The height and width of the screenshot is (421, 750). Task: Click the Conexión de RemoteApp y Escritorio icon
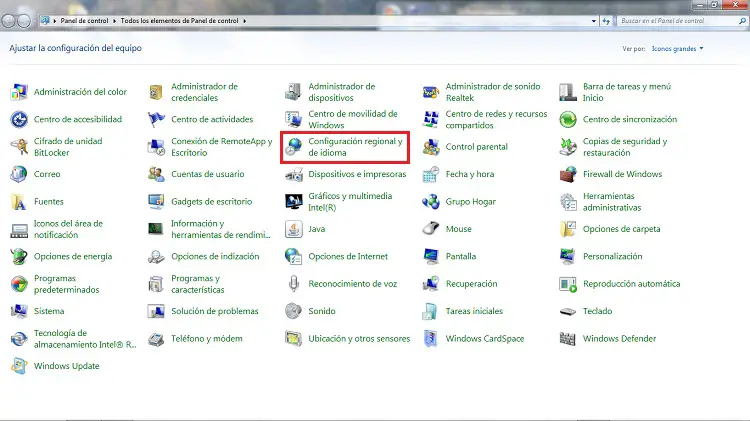point(156,147)
